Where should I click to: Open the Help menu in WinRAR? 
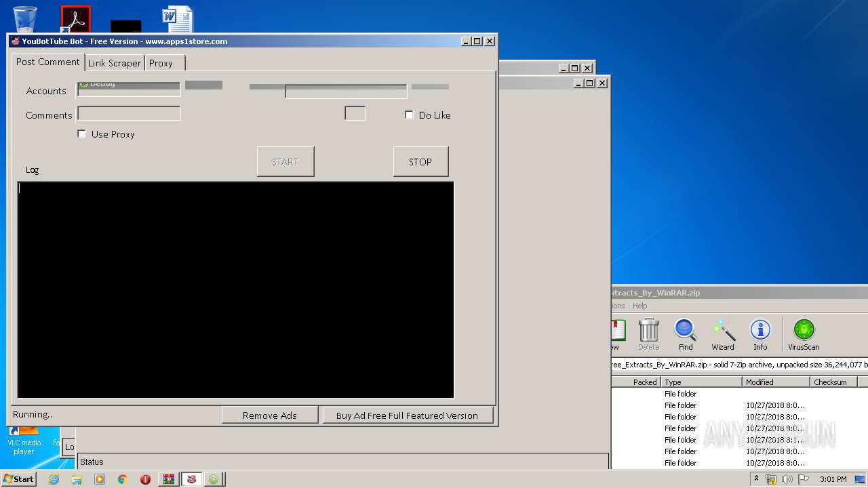[x=639, y=306]
